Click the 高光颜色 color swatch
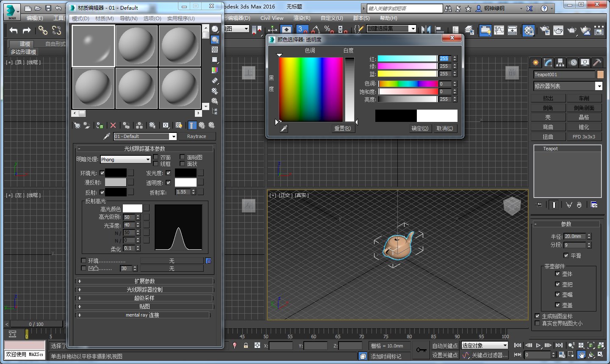Image resolution: width=610 pixels, height=364 pixels. pos(133,209)
